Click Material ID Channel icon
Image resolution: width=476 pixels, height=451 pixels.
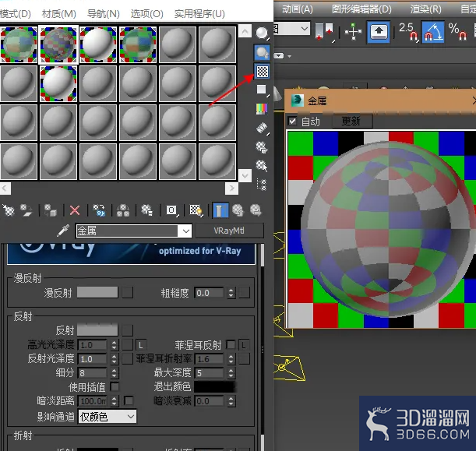(x=172, y=210)
